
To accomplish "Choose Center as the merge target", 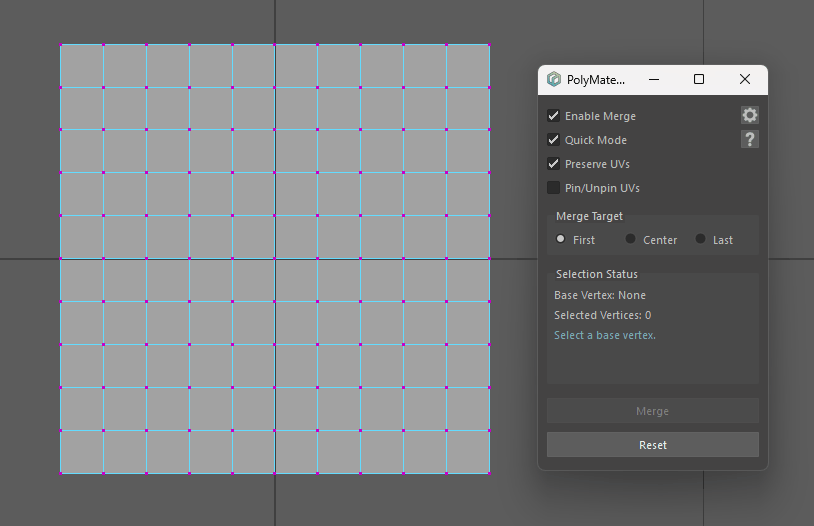I will tap(631, 239).
